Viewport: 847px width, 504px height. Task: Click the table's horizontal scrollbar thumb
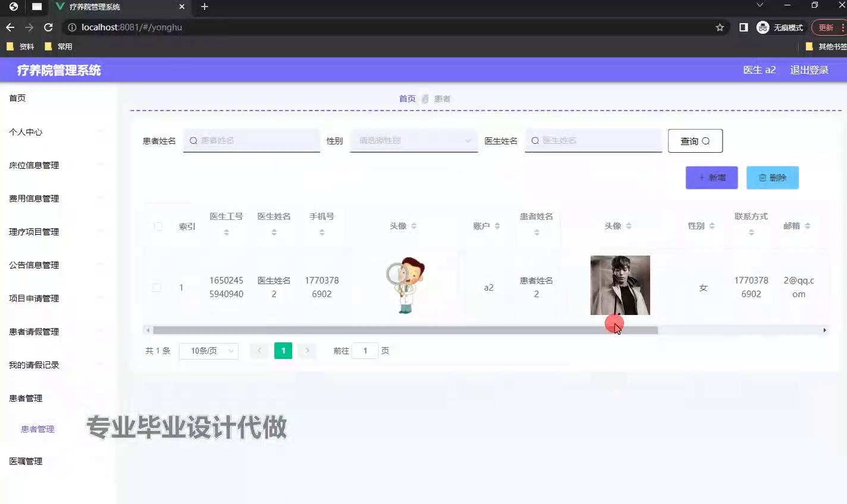pyautogui.click(x=404, y=330)
